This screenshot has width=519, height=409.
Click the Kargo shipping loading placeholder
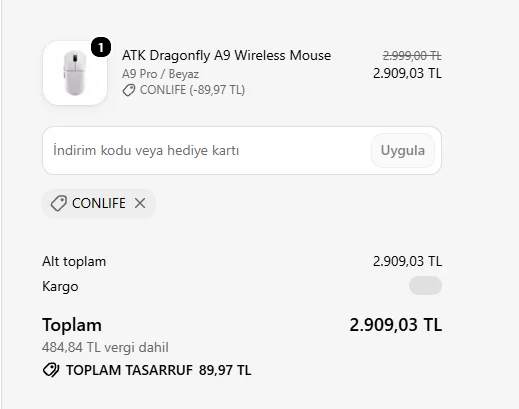tap(425, 286)
